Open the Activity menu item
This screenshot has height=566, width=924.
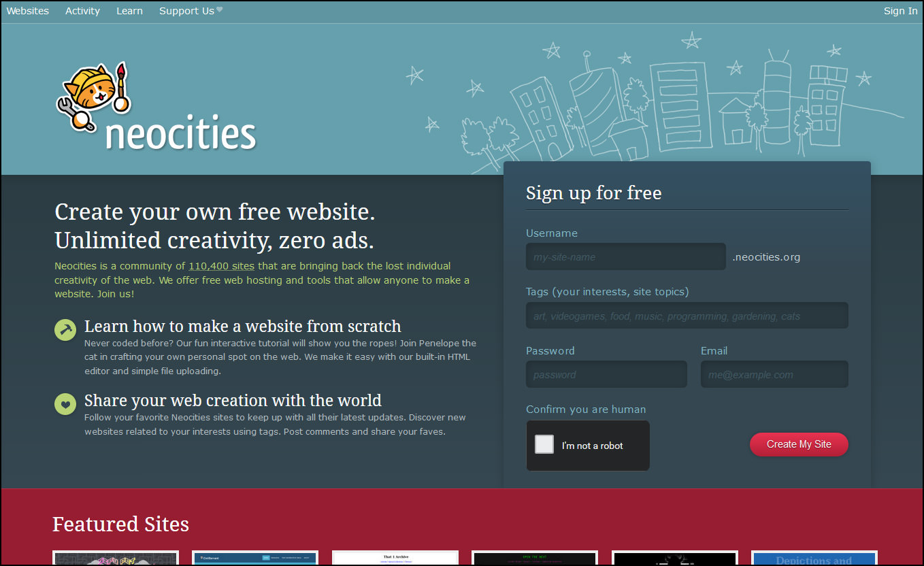[x=82, y=11]
